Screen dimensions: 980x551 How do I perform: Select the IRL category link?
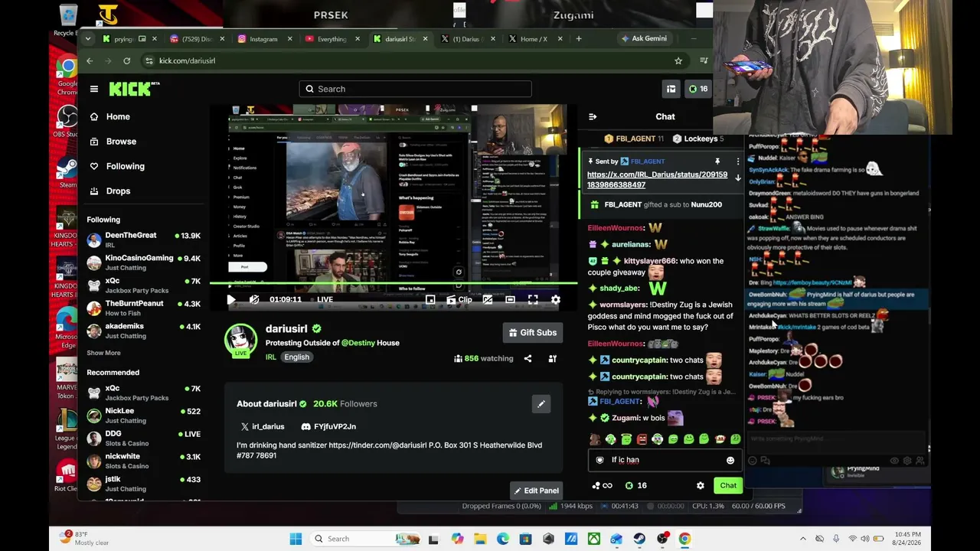point(270,357)
